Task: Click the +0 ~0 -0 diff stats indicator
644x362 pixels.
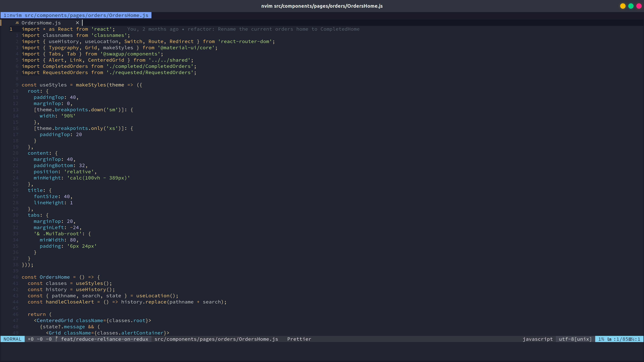Action: click(40, 339)
